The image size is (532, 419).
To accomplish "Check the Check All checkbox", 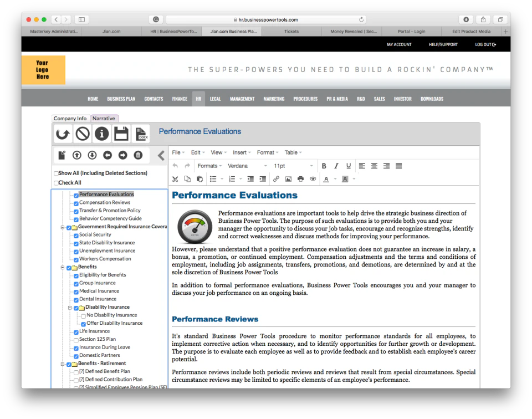I will pos(55,182).
